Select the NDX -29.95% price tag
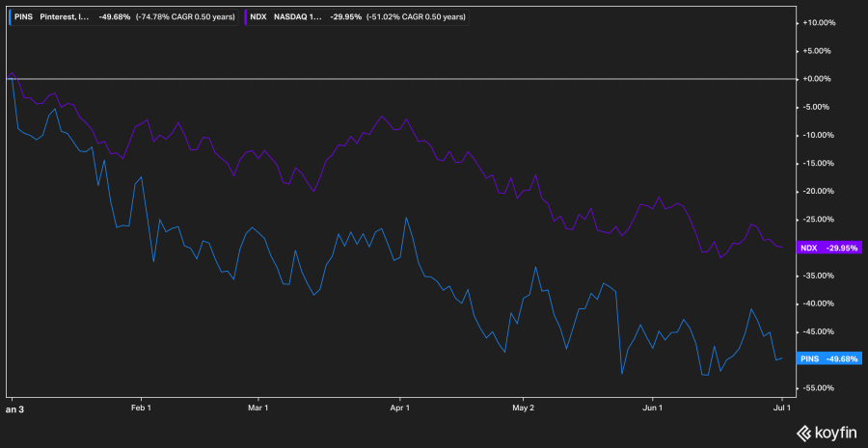 pos(828,248)
